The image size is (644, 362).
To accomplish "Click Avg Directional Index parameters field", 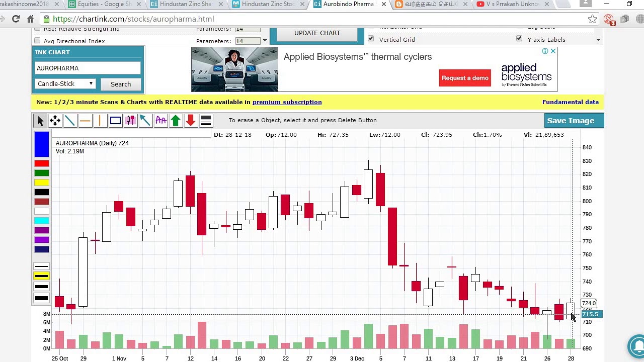I will (248, 41).
